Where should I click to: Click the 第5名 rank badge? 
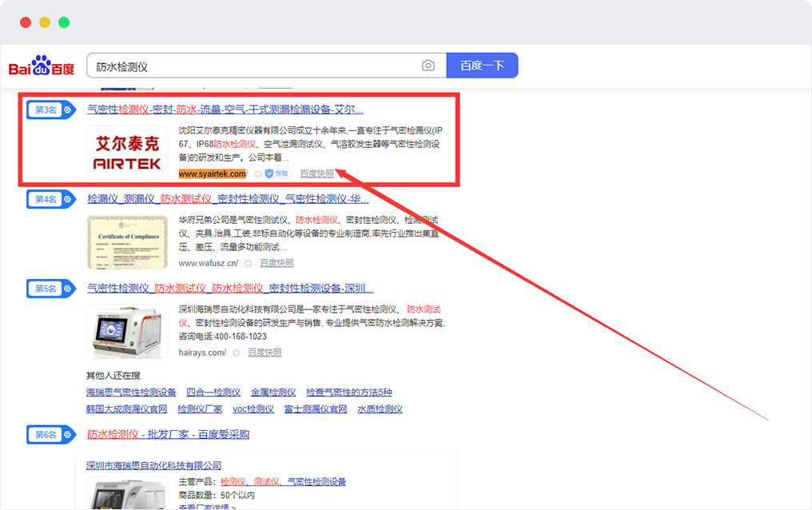click(51, 289)
